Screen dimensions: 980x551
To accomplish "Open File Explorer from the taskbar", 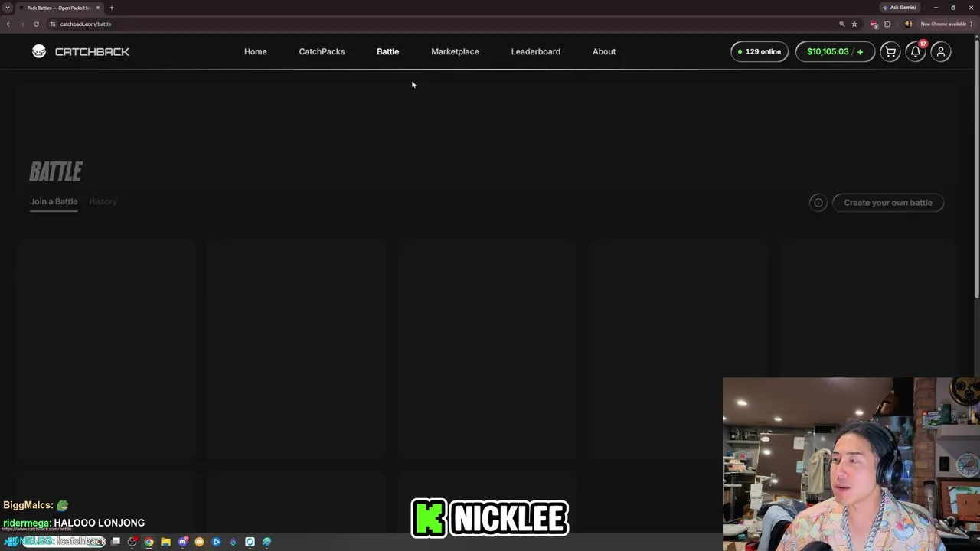I will pos(165,542).
